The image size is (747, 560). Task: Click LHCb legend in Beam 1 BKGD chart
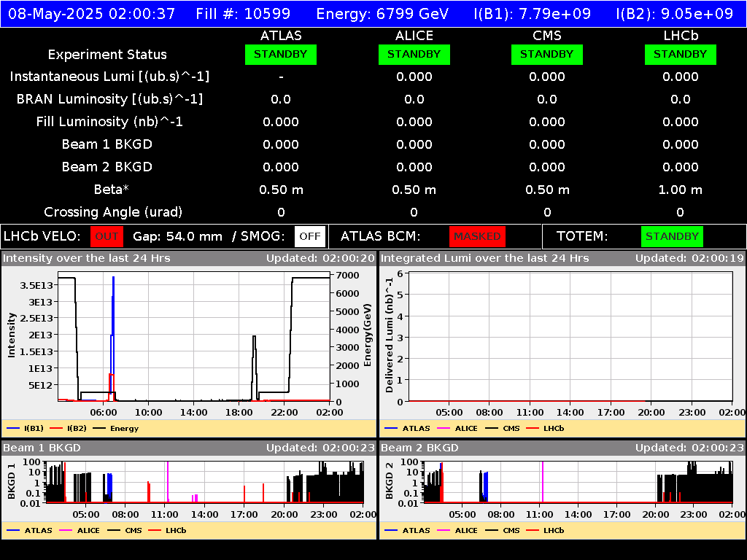tap(167, 531)
